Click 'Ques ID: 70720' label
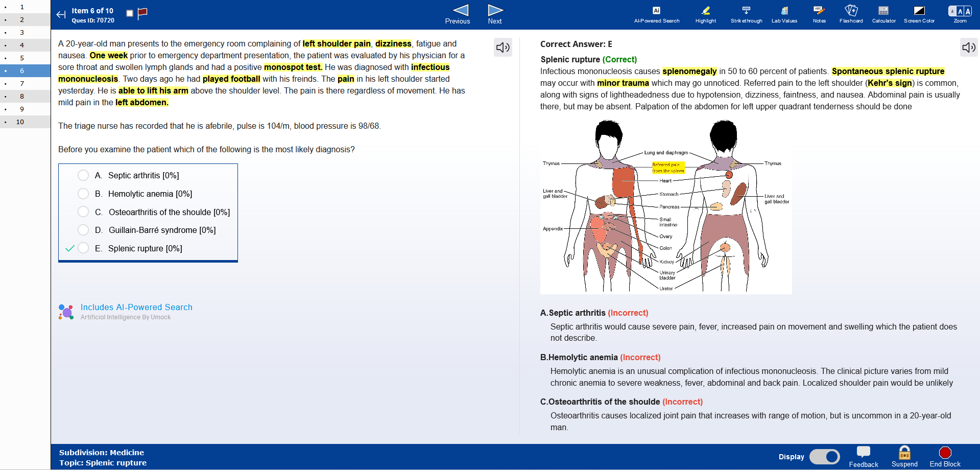The height and width of the screenshot is (470, 980). pyautogui.click(x=93, y=20)
